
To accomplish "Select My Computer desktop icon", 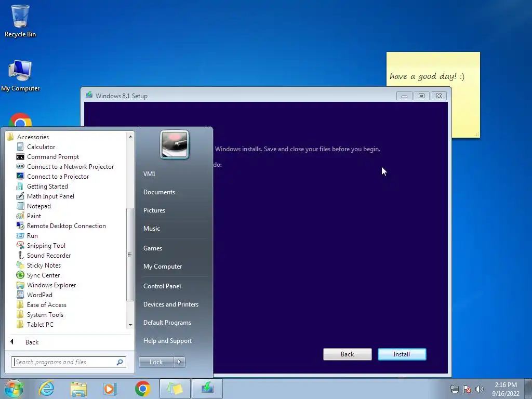I will click(x=20, y=76).
